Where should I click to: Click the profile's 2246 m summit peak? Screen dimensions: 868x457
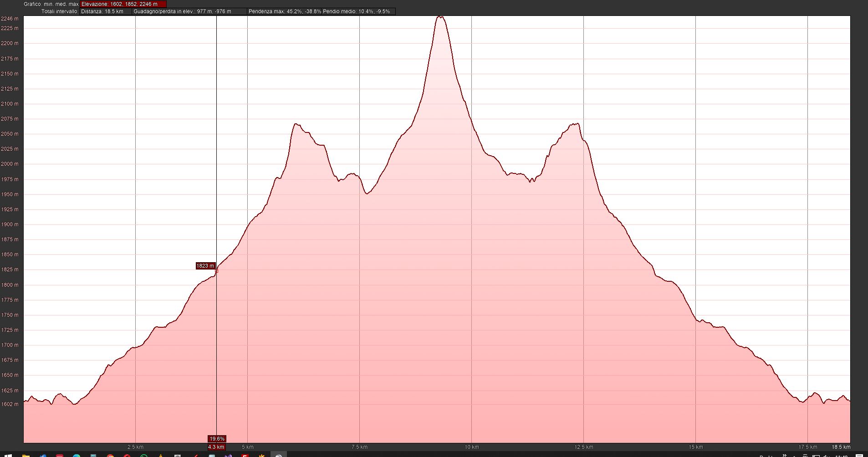tap(440, 17)
